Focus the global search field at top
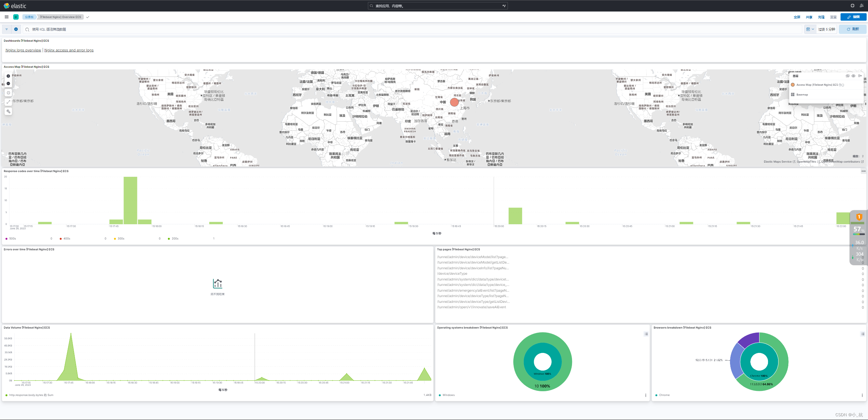This screenshot has height=420, width=868. (437, 6)
